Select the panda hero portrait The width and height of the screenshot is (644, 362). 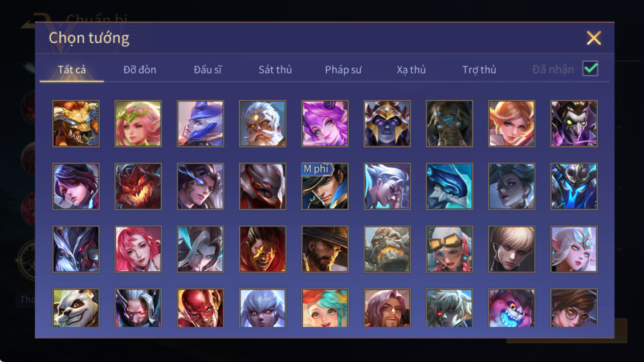click(x=76, y=308)
